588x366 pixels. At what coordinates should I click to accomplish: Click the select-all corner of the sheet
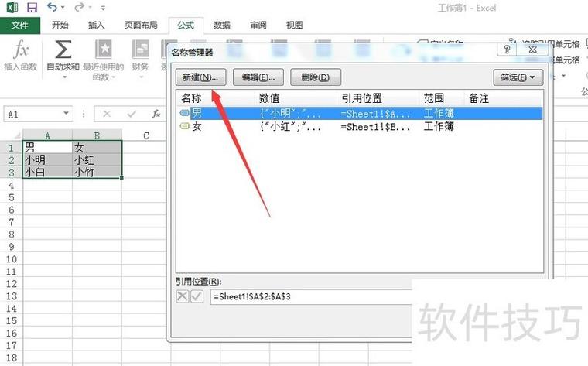tap(16, 135)
